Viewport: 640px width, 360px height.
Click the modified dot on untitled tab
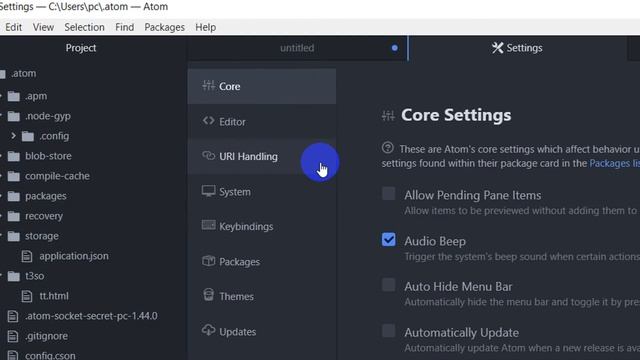(395, 48)
